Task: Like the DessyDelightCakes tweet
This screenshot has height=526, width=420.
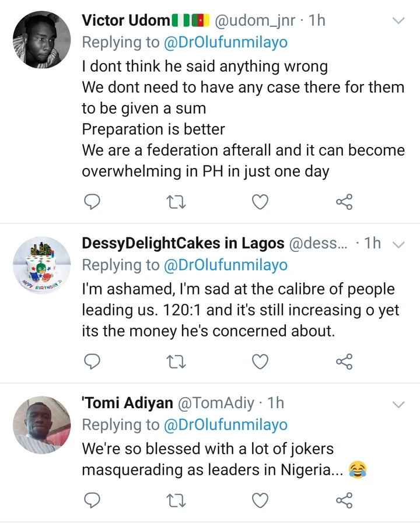Action: pyautogui.click(x=260, y=362)
